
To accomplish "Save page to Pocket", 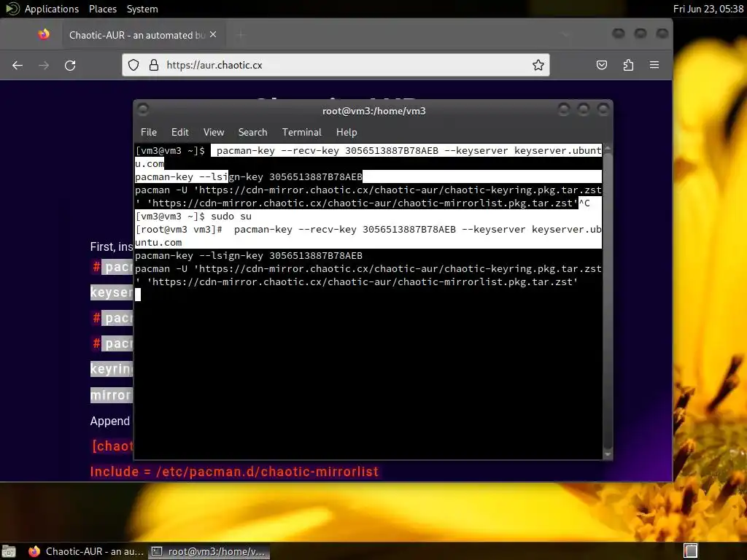I will point(602,65).
